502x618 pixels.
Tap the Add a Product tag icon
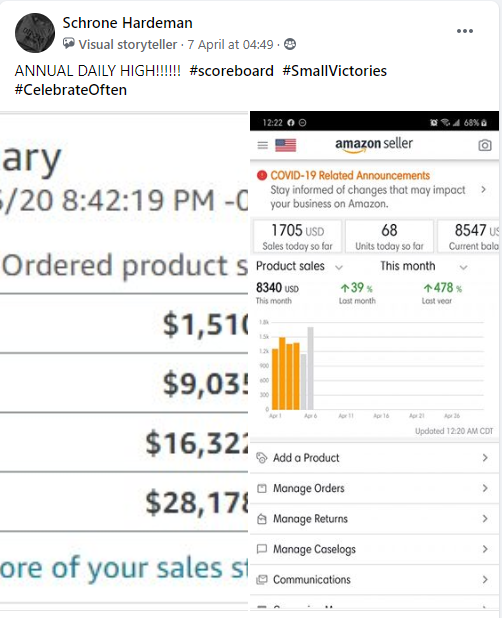point(262,458)
